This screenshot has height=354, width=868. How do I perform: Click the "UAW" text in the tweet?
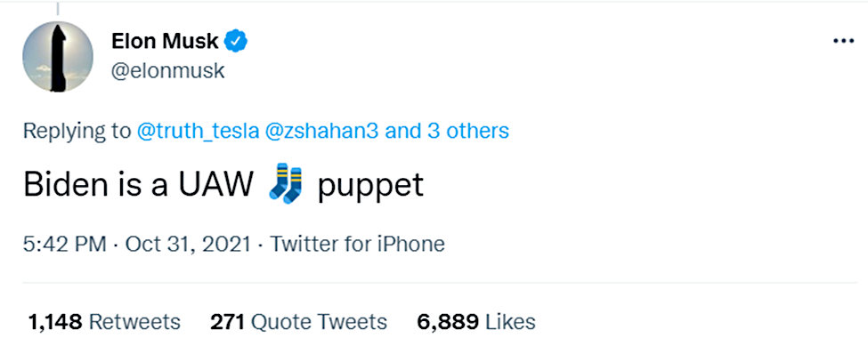pyautogui.click(x=216, y=186)
